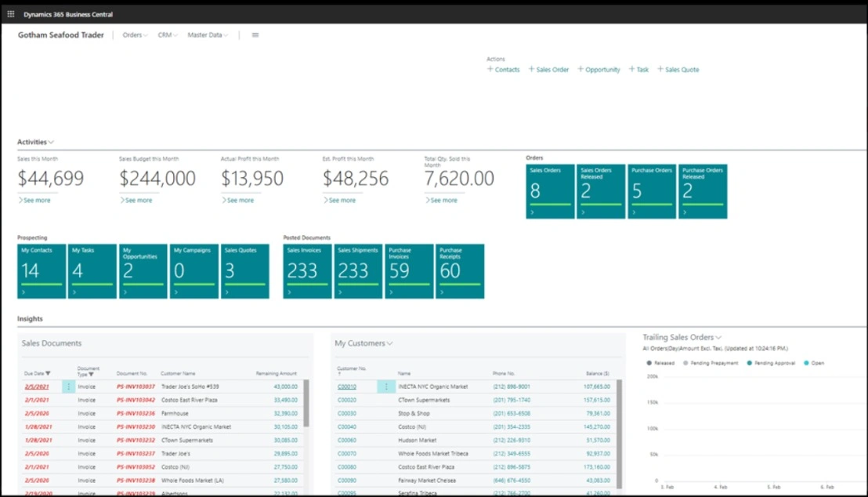Click the 43,000.00 remaining amount
868x497 pixels.
pos(286,386)
